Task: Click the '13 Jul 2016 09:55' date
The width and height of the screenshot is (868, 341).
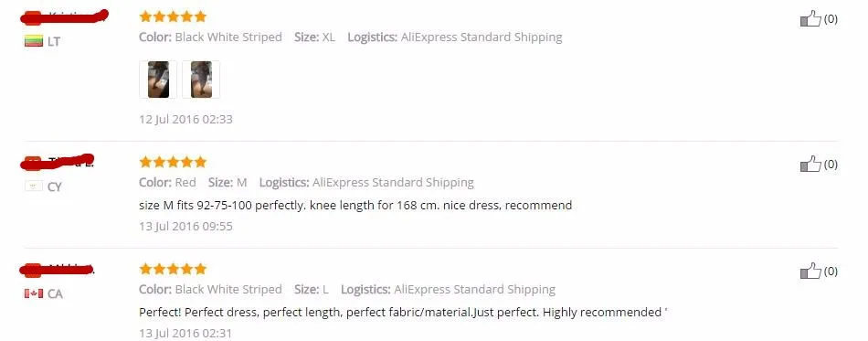Action: pos(185,227)
